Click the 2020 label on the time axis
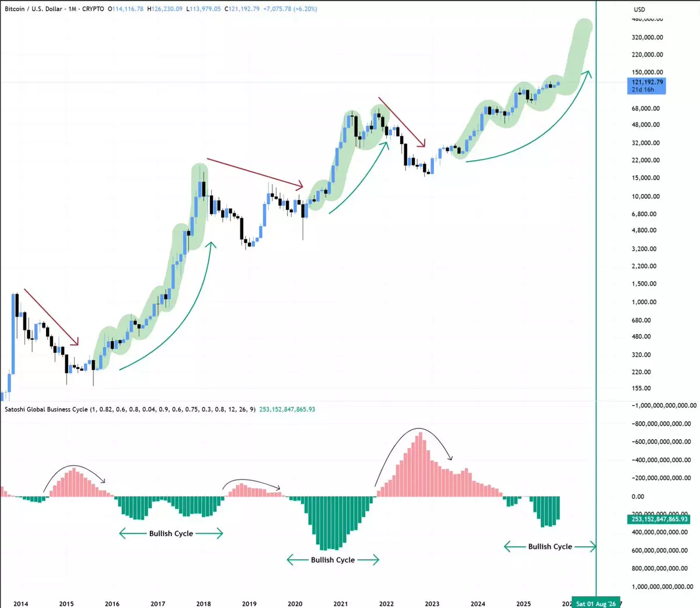 [x=295, y=603]
